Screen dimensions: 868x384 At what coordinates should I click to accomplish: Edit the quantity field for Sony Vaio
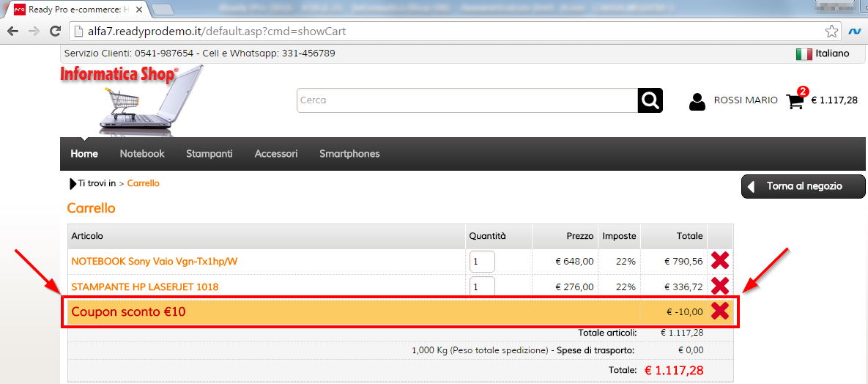pyautogui.click(x=481, y=262)
